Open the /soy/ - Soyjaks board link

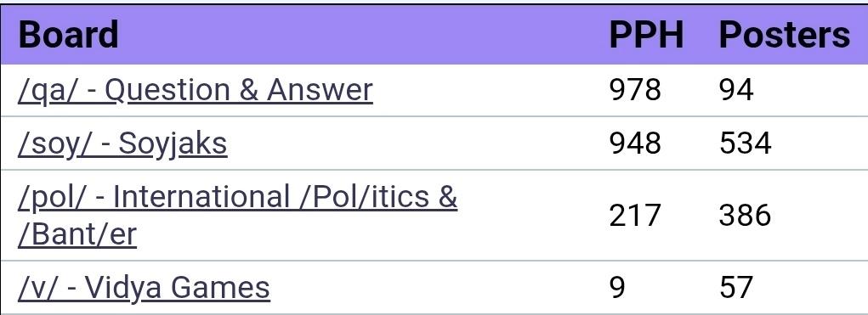(x=122, y=144)
